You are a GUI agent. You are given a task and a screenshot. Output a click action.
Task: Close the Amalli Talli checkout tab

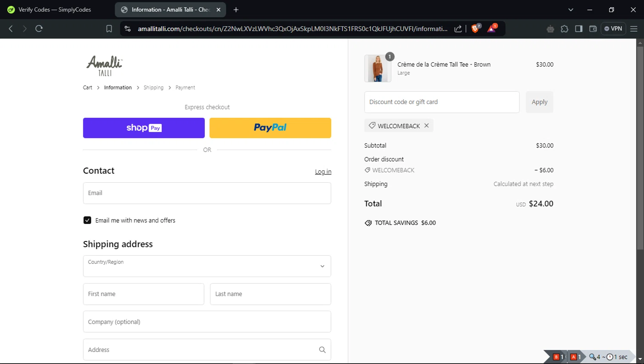pyautogui.click(x=219, y=9)
